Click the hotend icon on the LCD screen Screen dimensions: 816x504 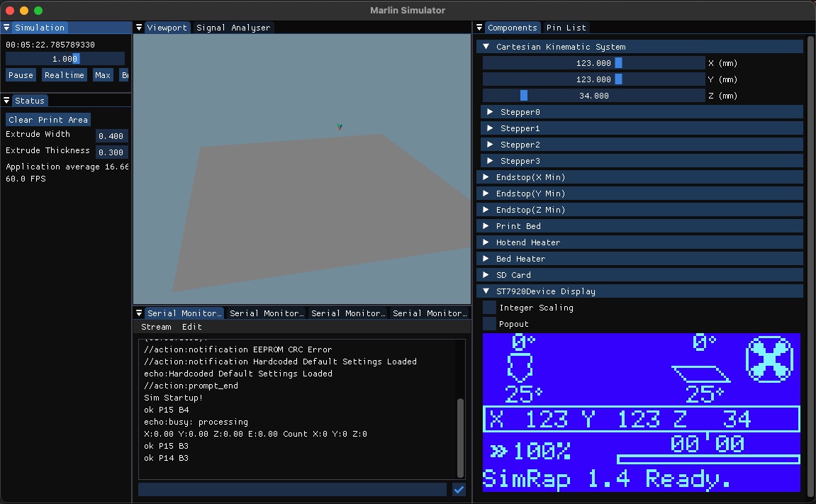coord(520,366)
